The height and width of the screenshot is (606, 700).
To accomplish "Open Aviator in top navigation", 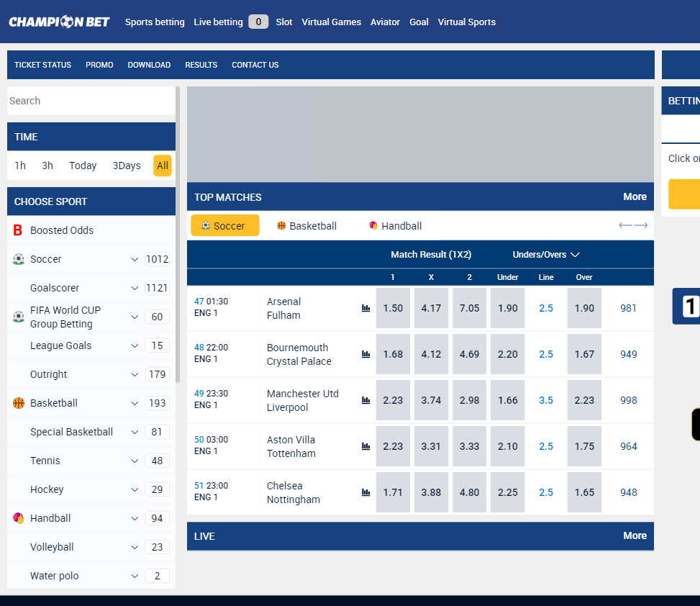I will pyautogui.click(x=386, y=22).
